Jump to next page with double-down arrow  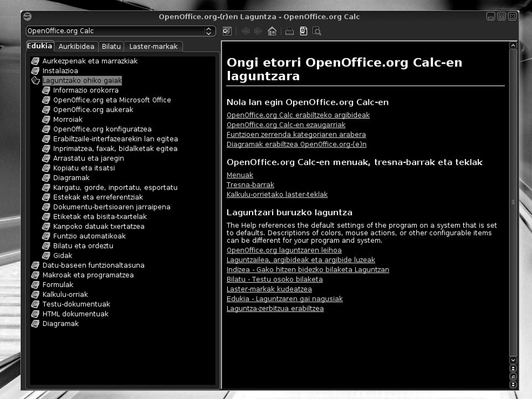tap(513, 385)
